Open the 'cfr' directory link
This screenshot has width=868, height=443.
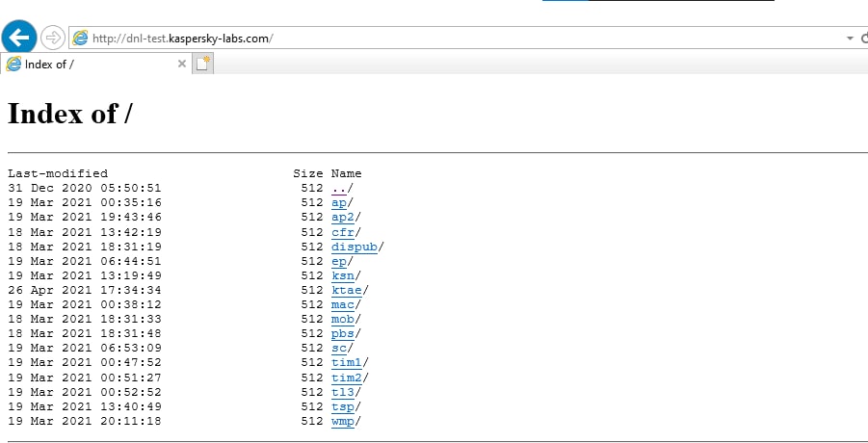click(343, 232)
